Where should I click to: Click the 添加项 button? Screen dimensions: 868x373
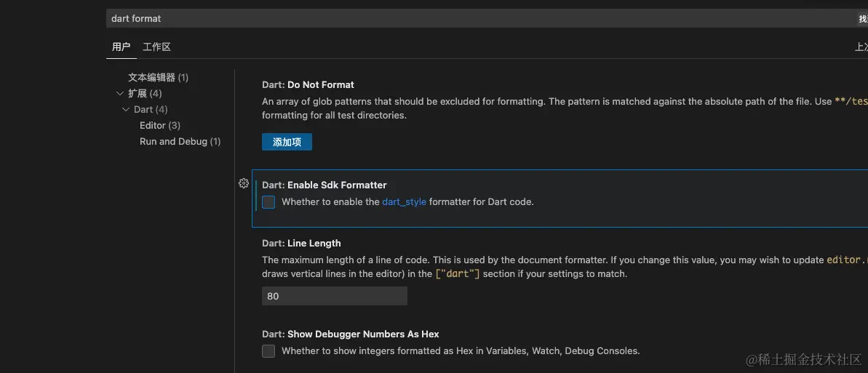[x=287, y=143]
